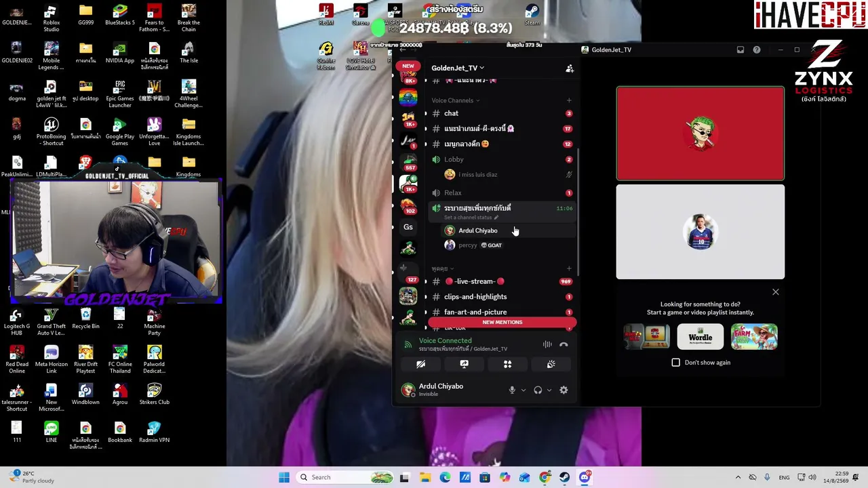Select the gray participant video tile
Image resolution: width=868 pixels, height=488 pixels.
[x=701, y=232]
